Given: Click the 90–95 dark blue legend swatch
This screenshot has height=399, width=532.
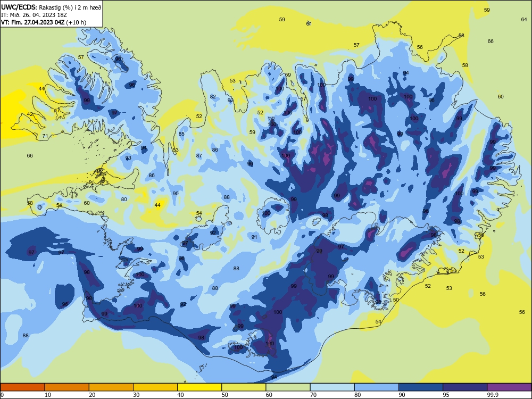Looking at the screenshot, I should tap(421, 387).
